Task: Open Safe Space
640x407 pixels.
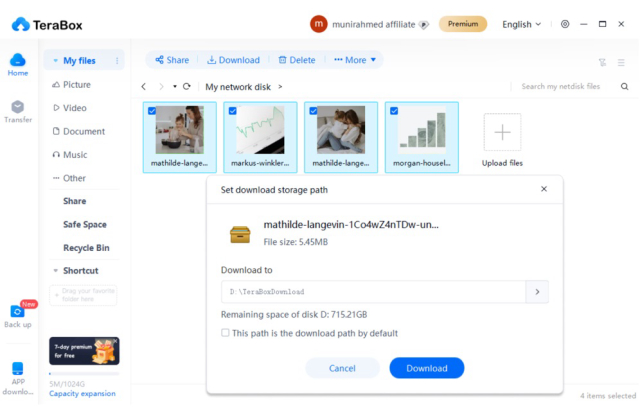Action: (x=85, y=224)
